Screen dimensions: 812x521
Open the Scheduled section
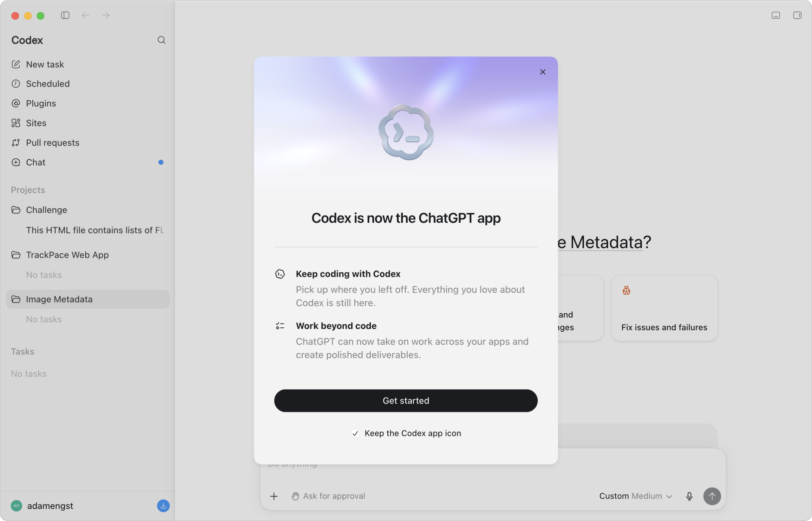tap(88, 83)
